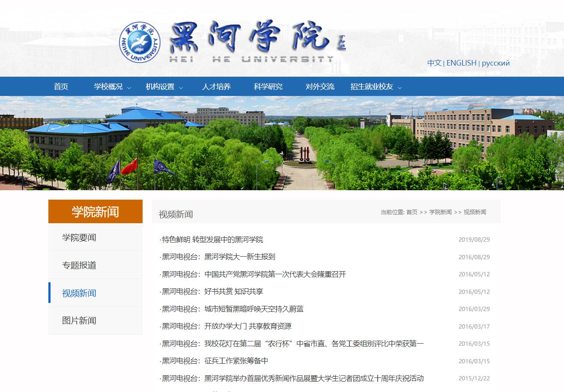Select 专题报道 in the sidebar
The width and height of the screenshot is (564, 392).
coord(79,265)
